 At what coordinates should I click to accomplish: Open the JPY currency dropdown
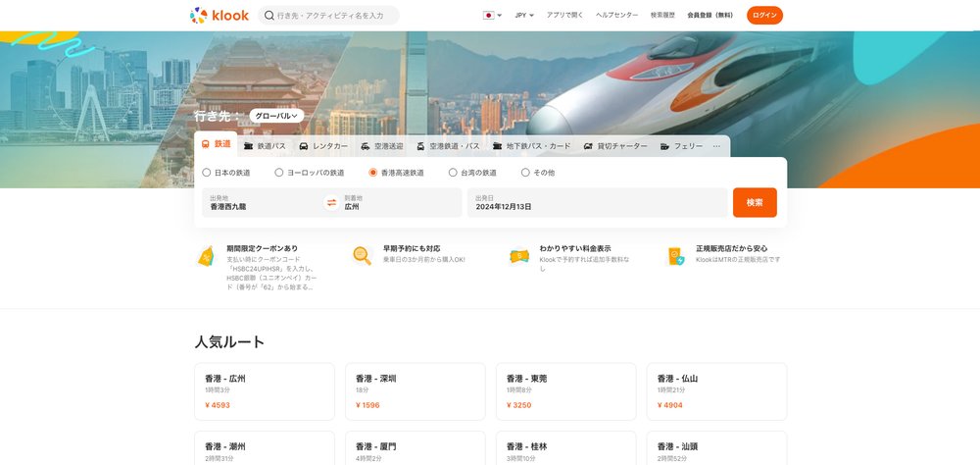coord(524,15)
